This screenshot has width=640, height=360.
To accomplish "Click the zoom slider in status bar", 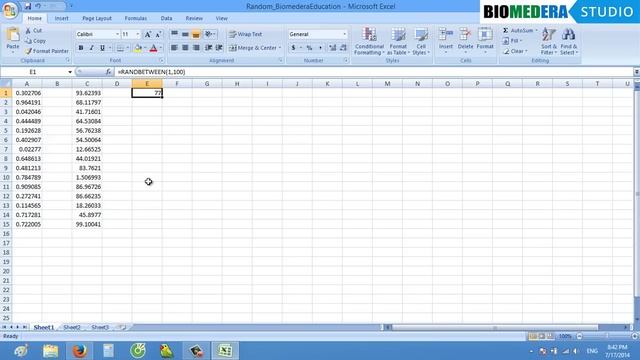I will (x=607, y=336).
